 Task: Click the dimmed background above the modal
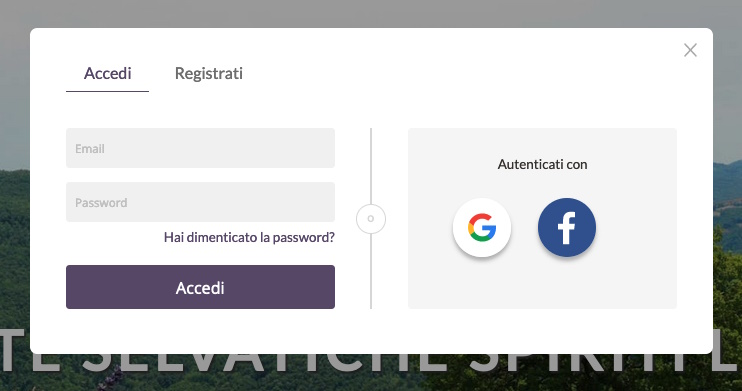click(371, 13)
